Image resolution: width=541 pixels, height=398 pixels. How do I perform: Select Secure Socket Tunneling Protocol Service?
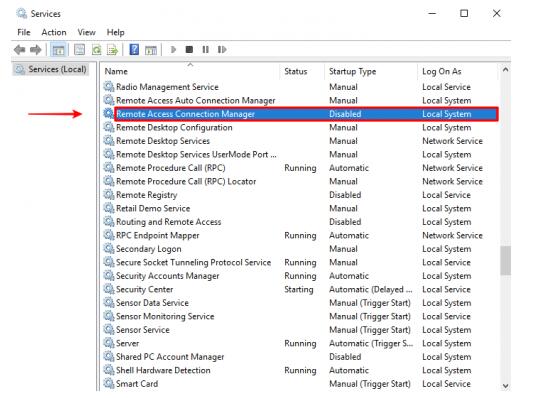(301, 262)
